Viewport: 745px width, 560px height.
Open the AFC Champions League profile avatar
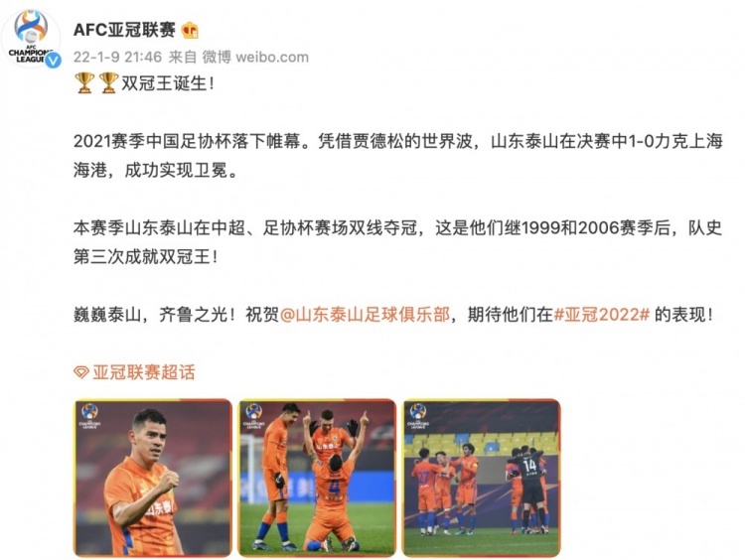[x=32, y=38]
